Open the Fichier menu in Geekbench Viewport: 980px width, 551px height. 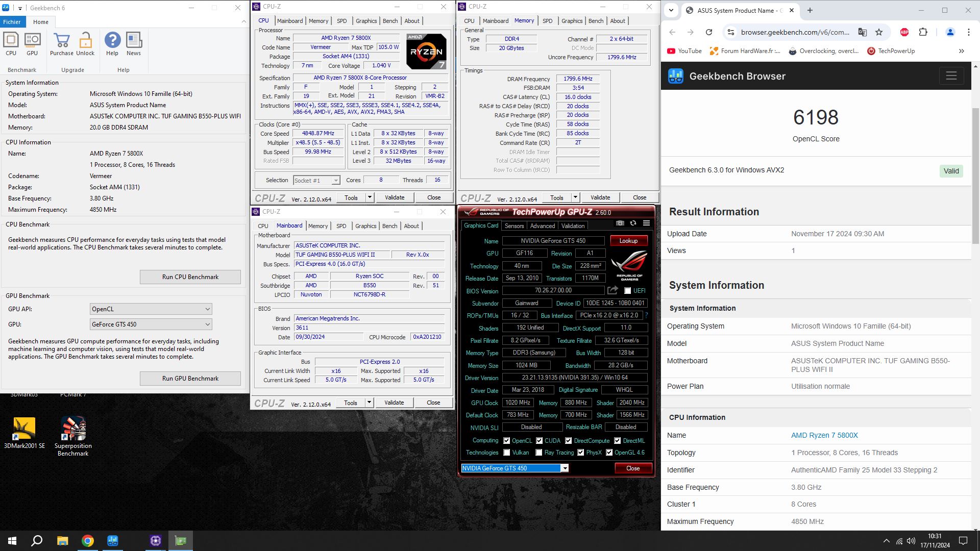click(x=12, y=22)
